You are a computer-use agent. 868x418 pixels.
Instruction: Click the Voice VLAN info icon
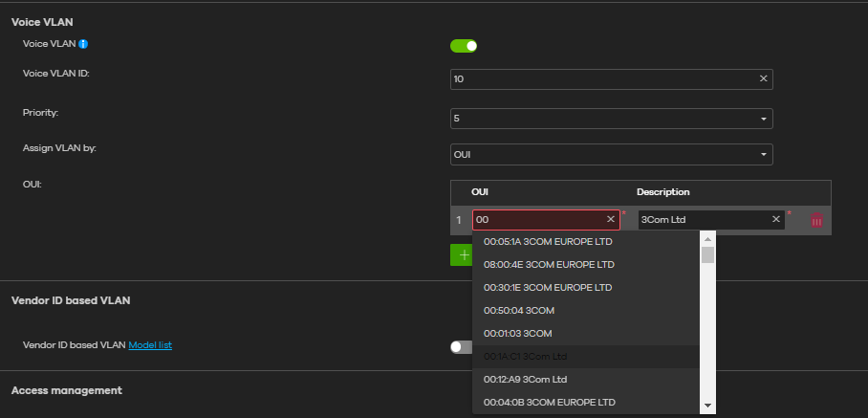(83, 44)
